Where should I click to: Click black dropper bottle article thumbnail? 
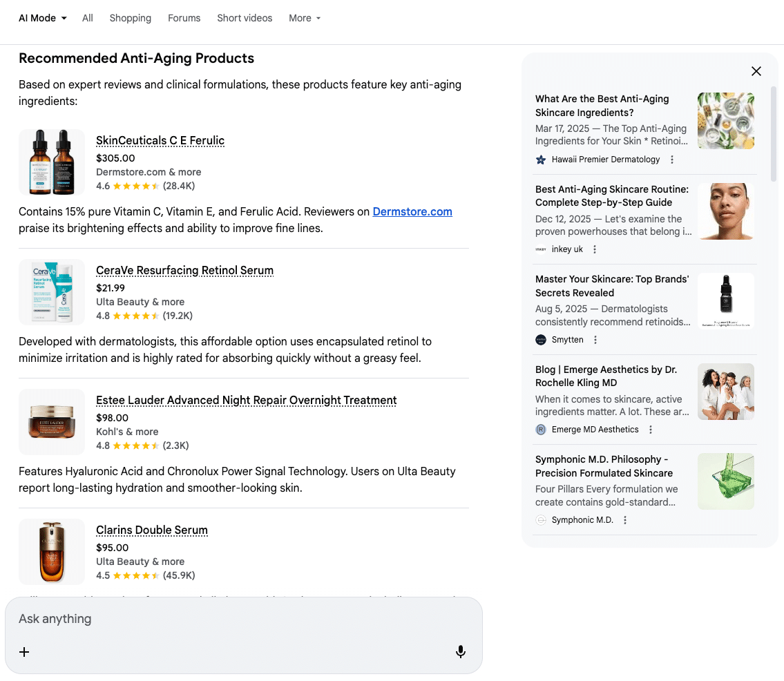[725, 301]
